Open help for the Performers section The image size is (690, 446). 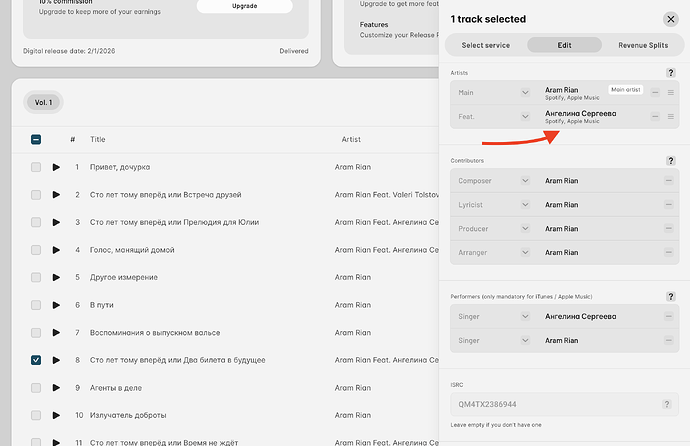(670, 296)
